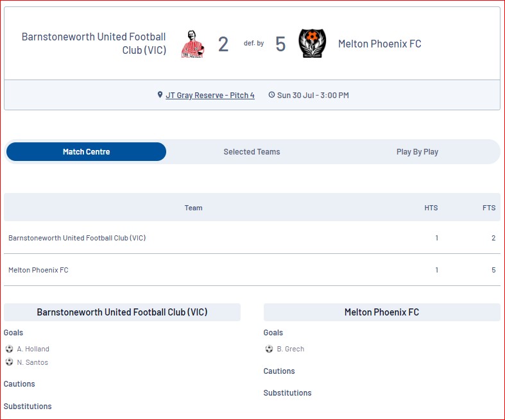Click Melton Phoenix FC row in score table
This screenshot has height=420, width=505.
(252, 270)
